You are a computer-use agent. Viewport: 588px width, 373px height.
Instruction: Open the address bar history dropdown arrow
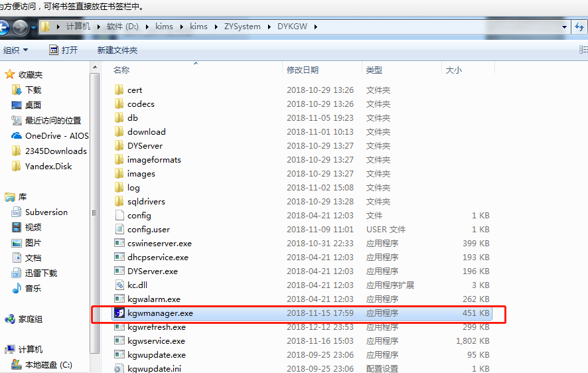(x=564, y=27)
